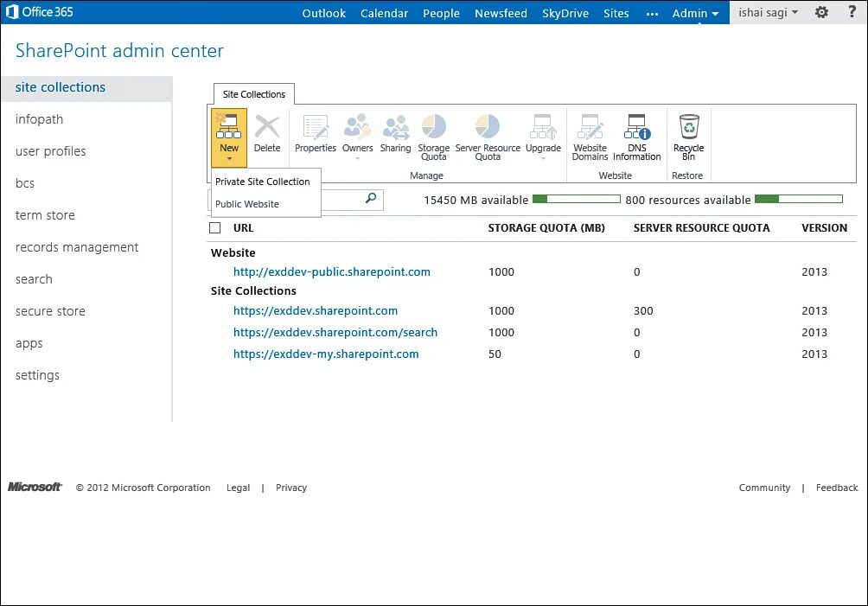Open the ellipsis more-links menu

[652, 14]
